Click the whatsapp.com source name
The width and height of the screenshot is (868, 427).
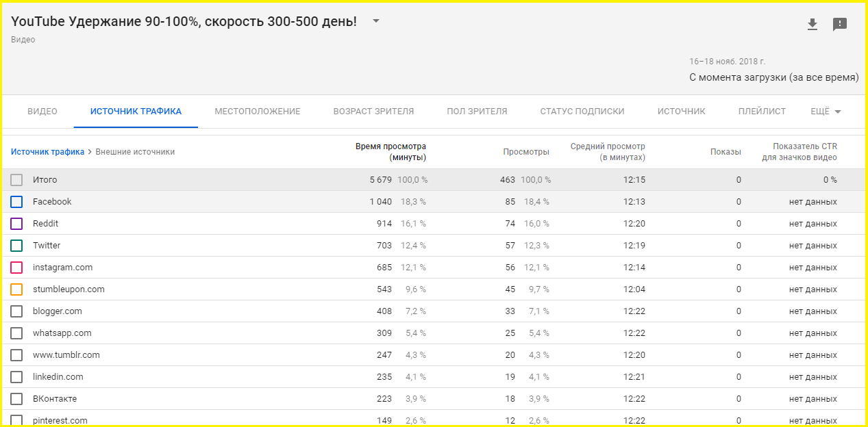click(x=62, y=333)
